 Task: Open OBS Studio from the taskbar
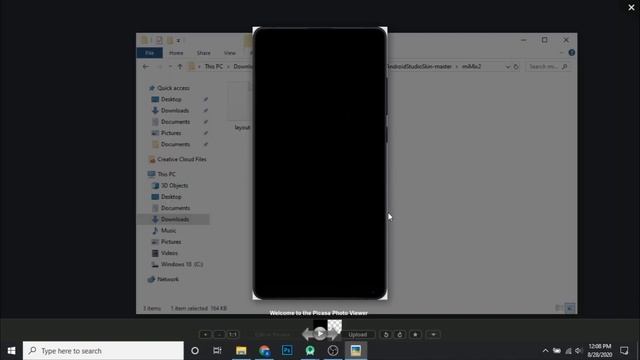[x=333, y=351]
